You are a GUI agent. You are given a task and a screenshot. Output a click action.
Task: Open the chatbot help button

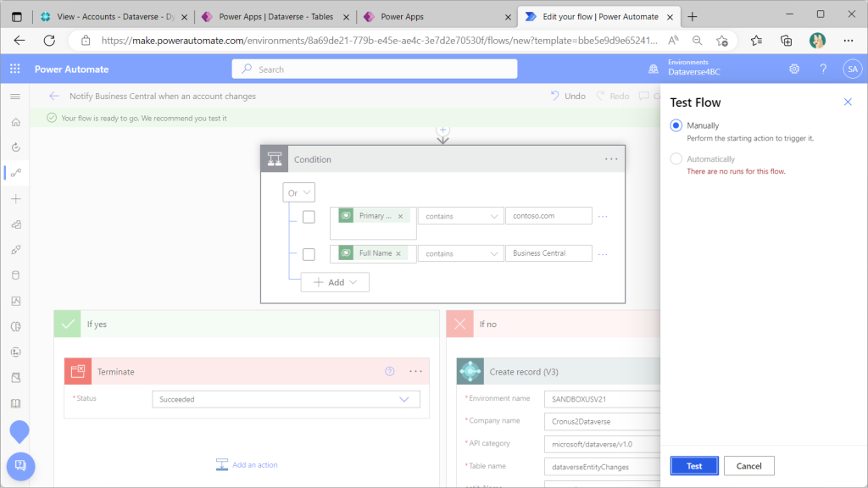[x=20, y=466]
